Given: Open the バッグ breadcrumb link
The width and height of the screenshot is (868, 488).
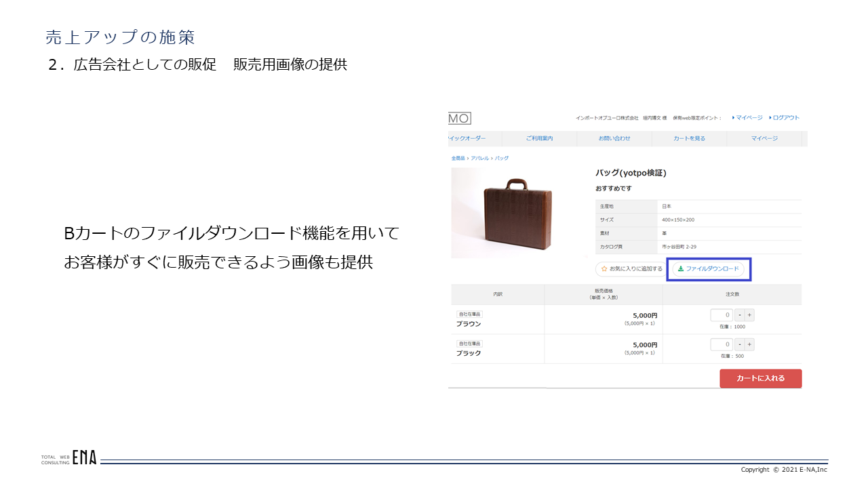Looking at the screenshot, I should point(501,158).
